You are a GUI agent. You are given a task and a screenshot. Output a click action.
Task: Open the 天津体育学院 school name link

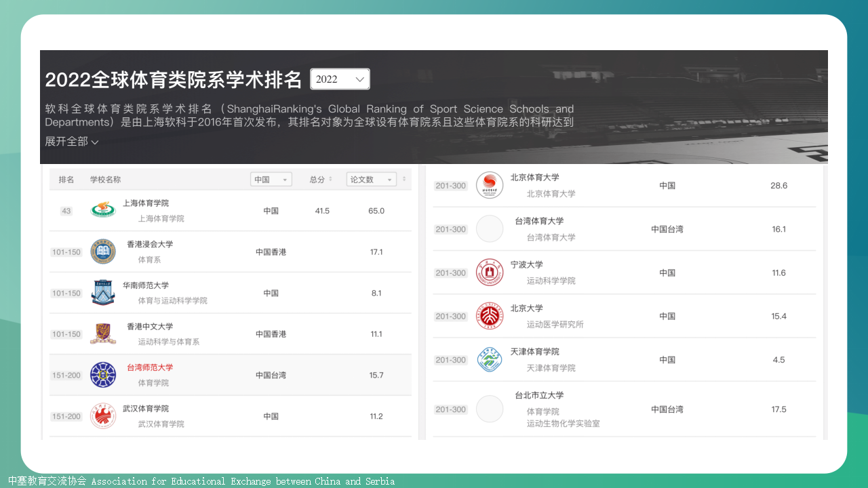(535, 352)
